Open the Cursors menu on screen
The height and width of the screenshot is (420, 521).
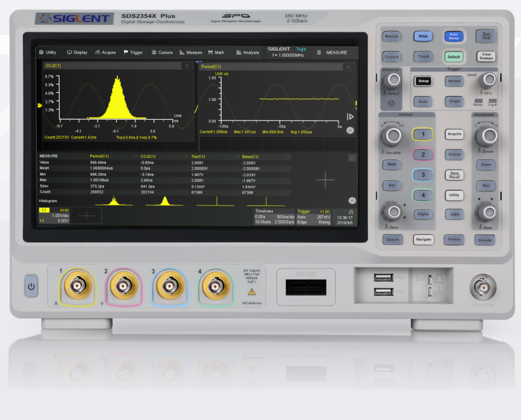[162, 52]
